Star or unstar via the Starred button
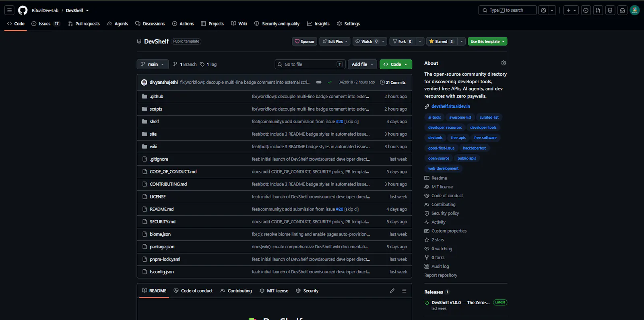The height and width of the screenshot is (320, 644). coord(442,41)
